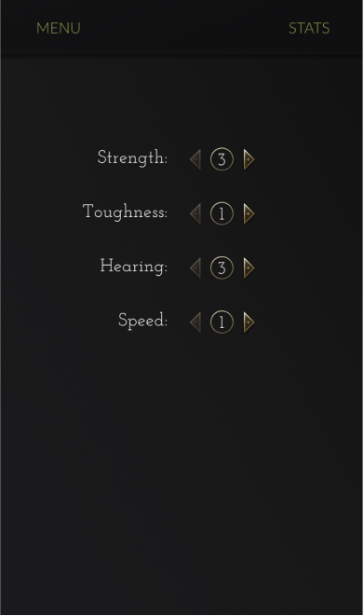Lower Speed using its left arrow
364x616 pixels.
[x=195, y=322]
